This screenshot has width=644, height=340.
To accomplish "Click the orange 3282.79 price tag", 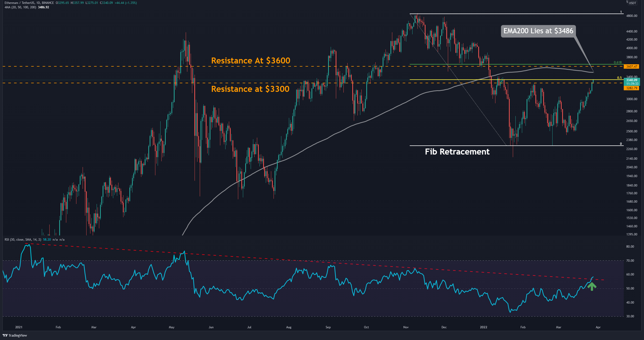I will point(631,88).
